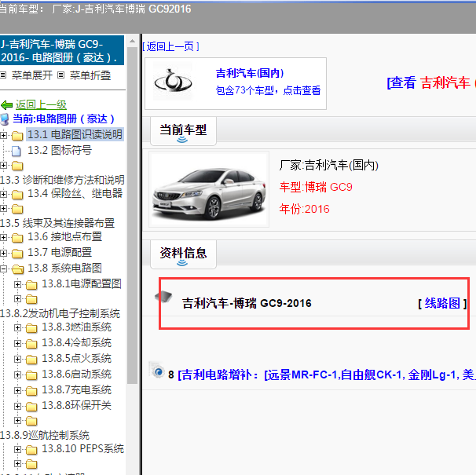Click the chevron under 当前车型 tab
Viewport: 476px width, 475px height.
[x=182, y=140]
